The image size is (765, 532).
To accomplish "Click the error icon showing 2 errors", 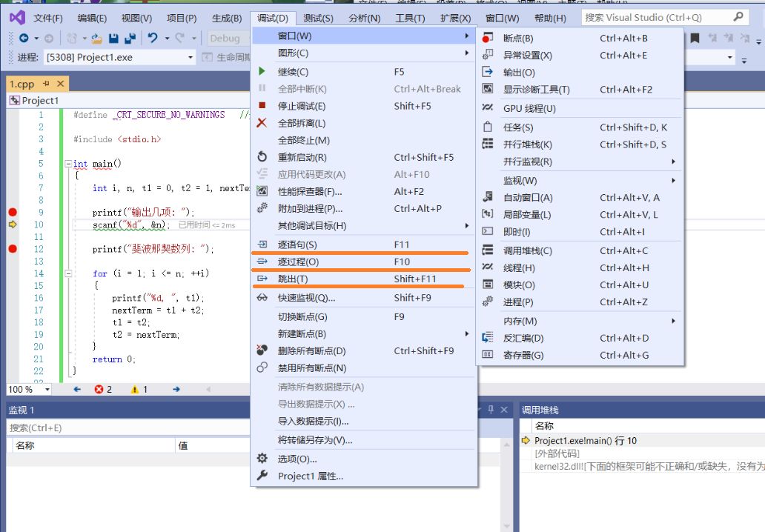I will (x=99, y=389).
